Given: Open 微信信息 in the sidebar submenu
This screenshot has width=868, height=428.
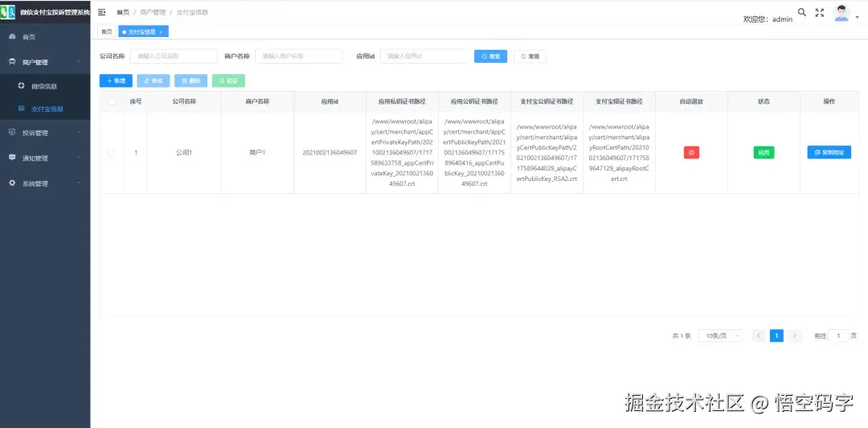Looking at the screenshot, I should click(x=45, y=86).
